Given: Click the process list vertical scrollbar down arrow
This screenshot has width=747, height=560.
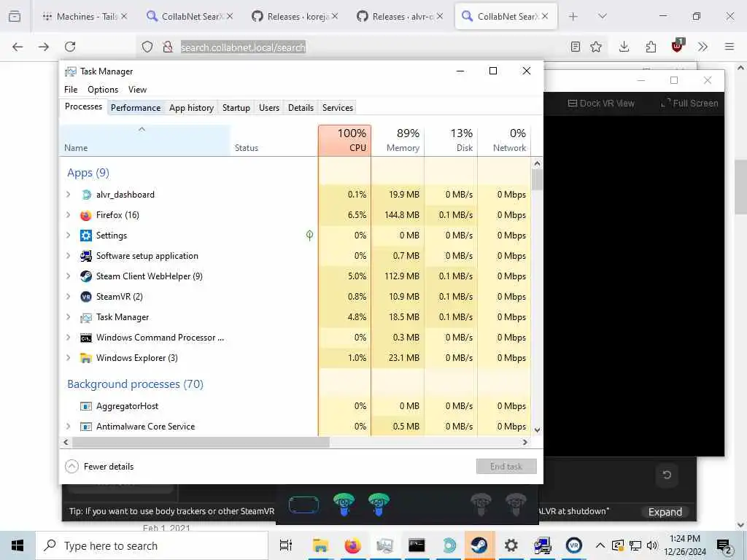Looking at the screenshot, I should 538,430.
